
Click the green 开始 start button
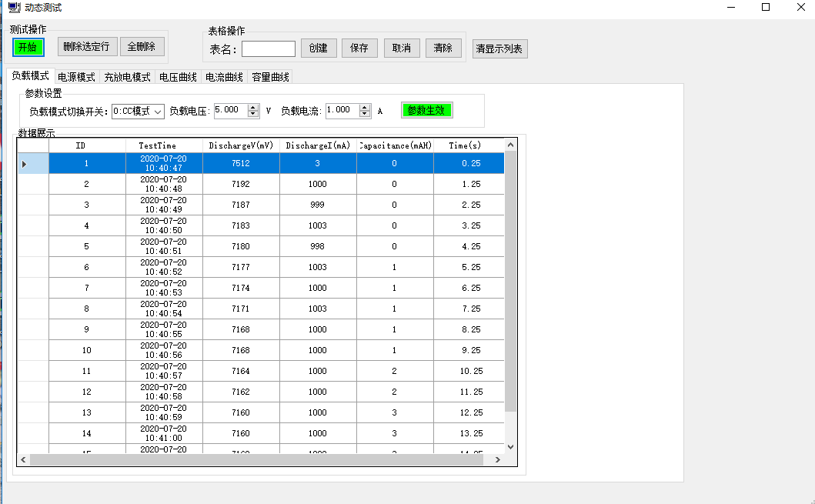click(28, 47)
